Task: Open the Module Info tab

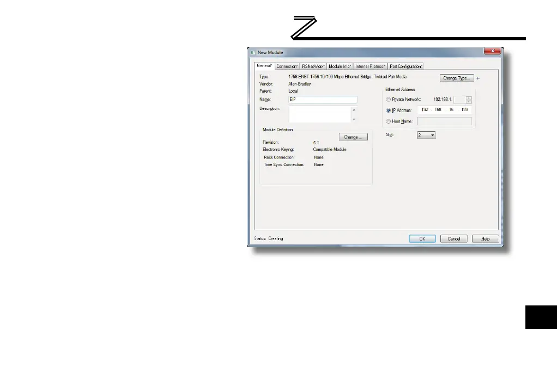Action: 340,66
